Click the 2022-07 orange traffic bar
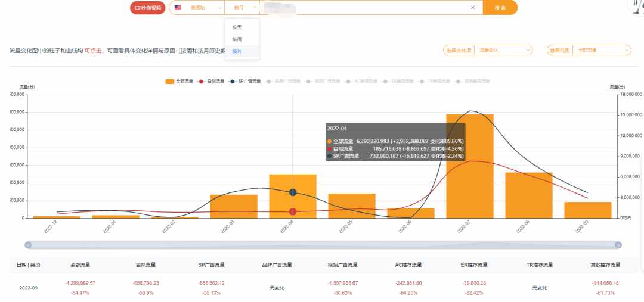The width and height of the screenshot is (644, 302). point(470,166)
